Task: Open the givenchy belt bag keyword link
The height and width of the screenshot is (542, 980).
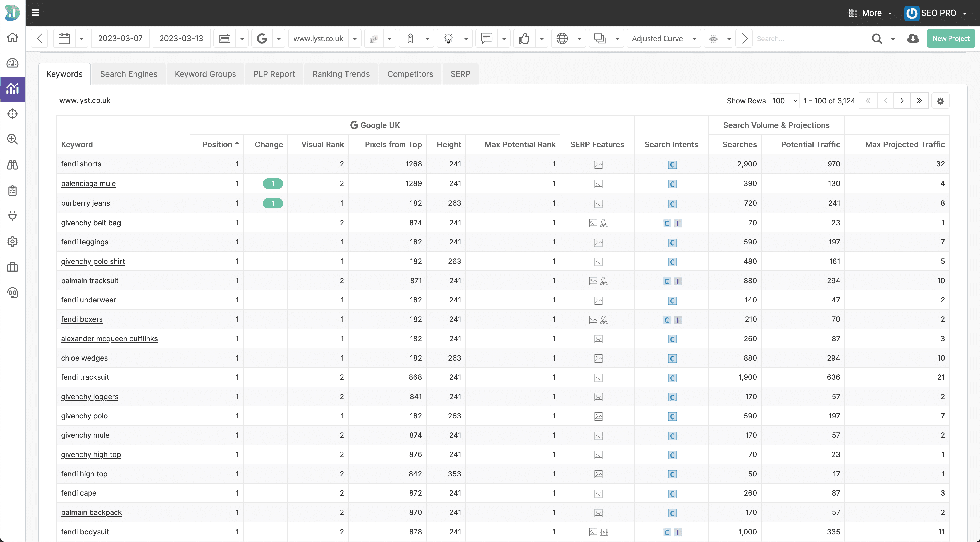Action: click(91, 223)
